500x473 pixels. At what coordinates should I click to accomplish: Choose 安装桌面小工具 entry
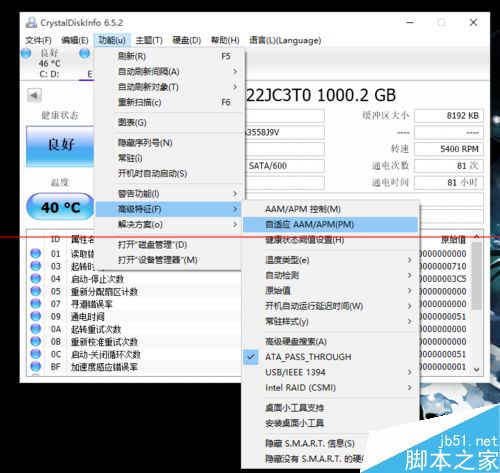tap(330, 423)
